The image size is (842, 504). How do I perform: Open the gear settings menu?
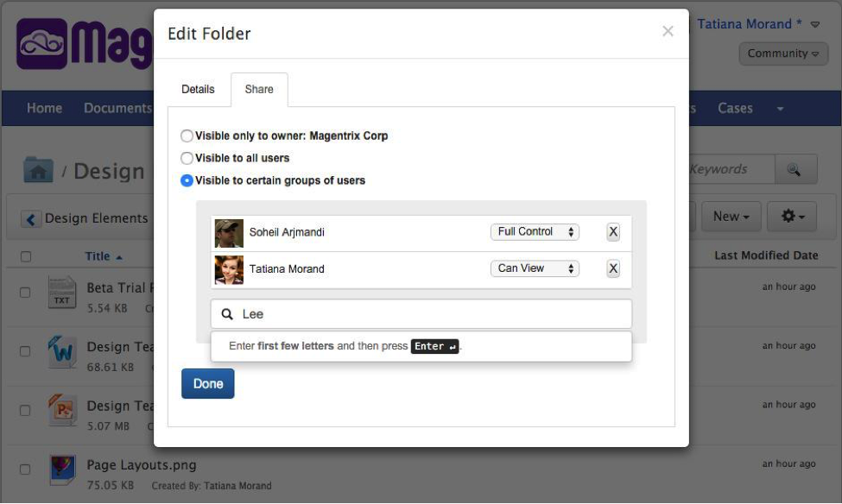[792, 217]
